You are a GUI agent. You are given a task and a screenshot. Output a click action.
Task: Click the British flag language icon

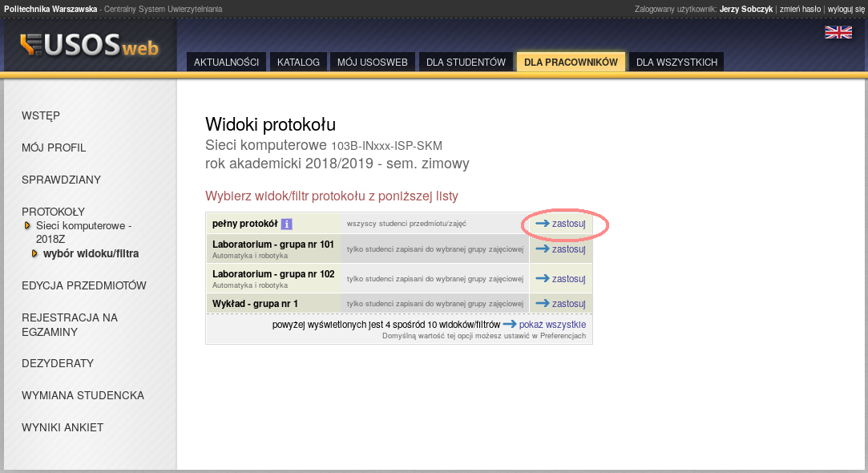point(838,32)
